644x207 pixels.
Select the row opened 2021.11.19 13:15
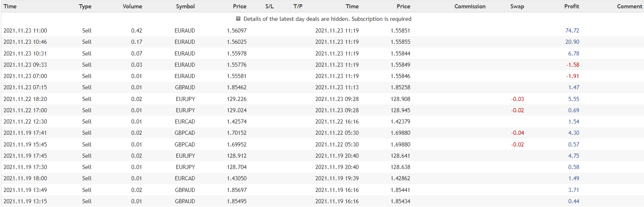click(x=25, y=201)
